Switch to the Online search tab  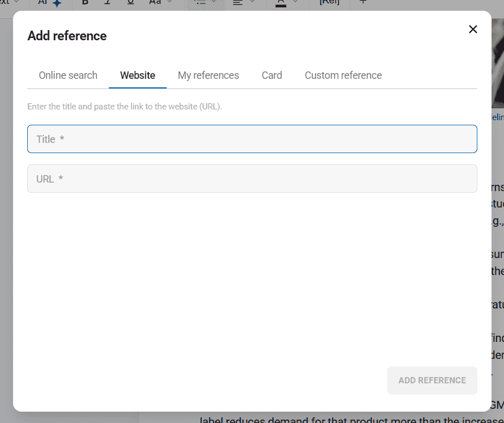pyautogui.click(x=68, y=75)
